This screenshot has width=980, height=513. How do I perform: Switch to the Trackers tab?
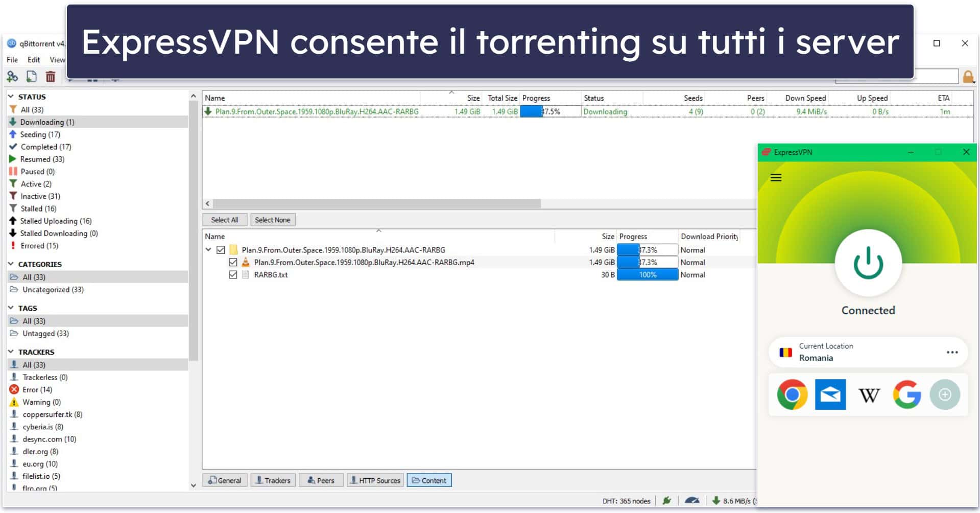pos(273,480)
